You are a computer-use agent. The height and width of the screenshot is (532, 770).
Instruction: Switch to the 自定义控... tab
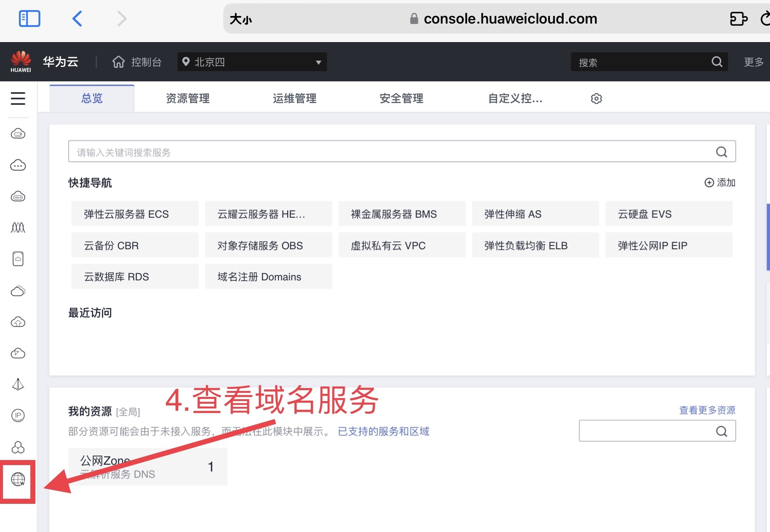coord(515,98)
